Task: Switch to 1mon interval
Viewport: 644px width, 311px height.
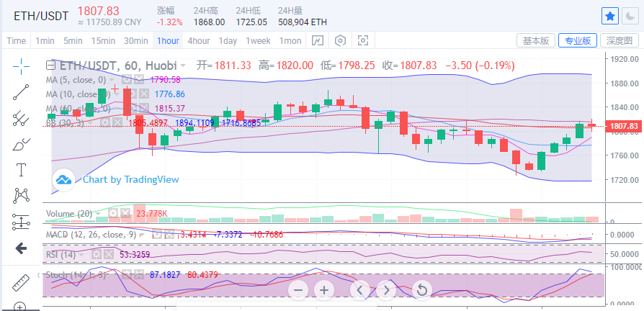Action: coord(290,40)
